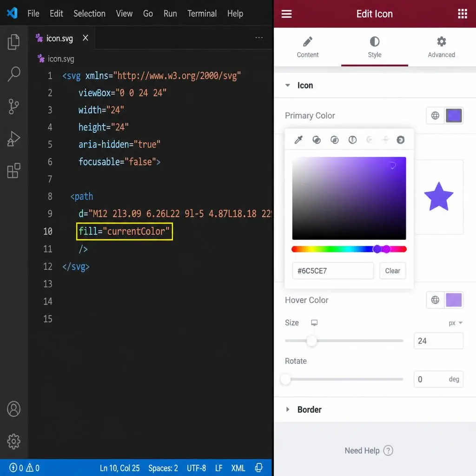Click UTF-8 encoding in the status bar

point(196,468)
